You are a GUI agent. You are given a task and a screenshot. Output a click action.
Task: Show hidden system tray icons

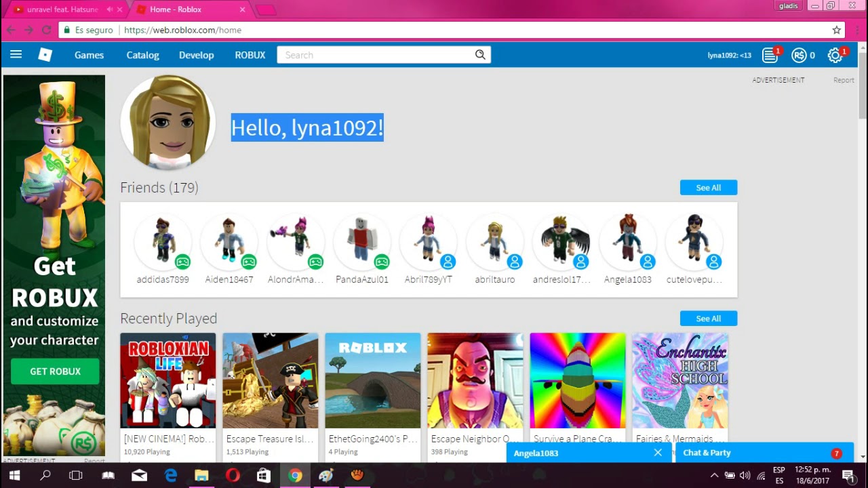[x=714, y=476]
